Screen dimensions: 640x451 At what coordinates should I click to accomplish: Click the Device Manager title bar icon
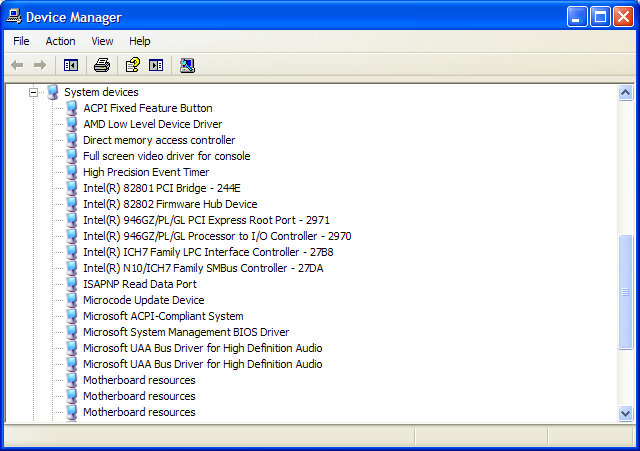[13, 17]
